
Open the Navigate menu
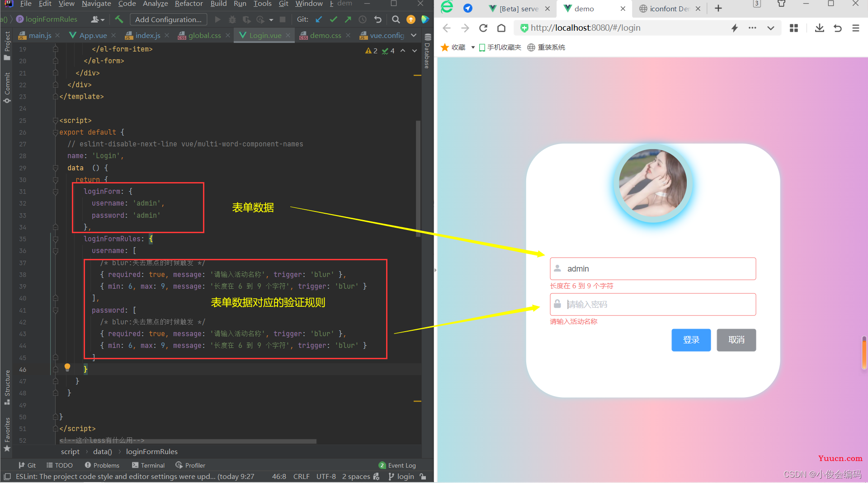tap(96, 4)
